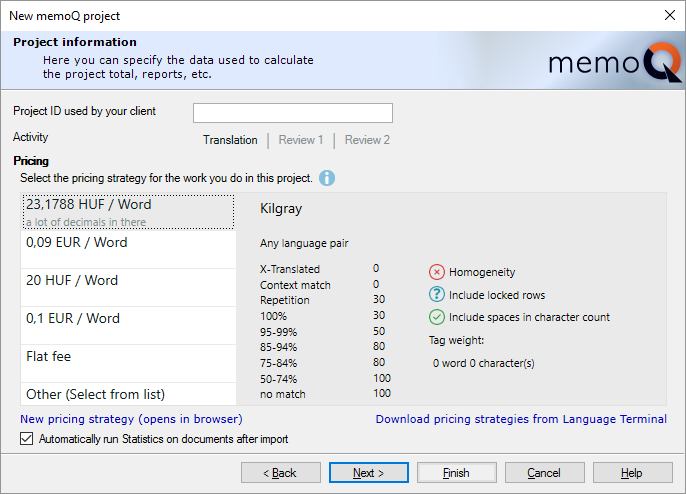Click the Context match row label

pyautogui.click(x=295, y=285)
